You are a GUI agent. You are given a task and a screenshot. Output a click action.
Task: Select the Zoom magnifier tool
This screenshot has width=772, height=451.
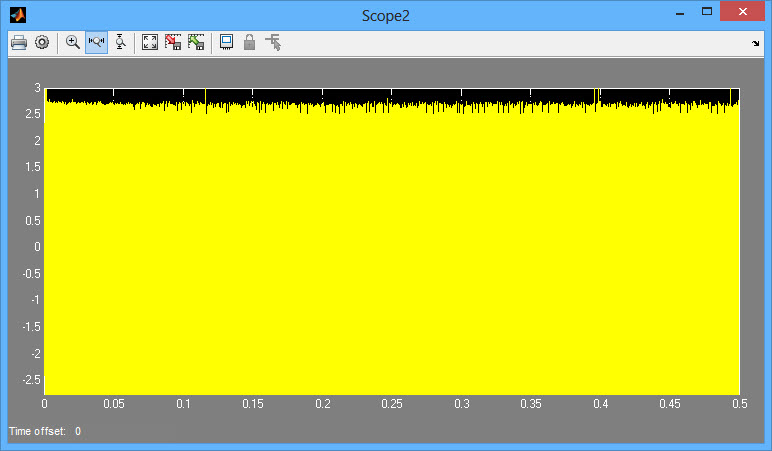pyautogui.click(x=73, y=42)
